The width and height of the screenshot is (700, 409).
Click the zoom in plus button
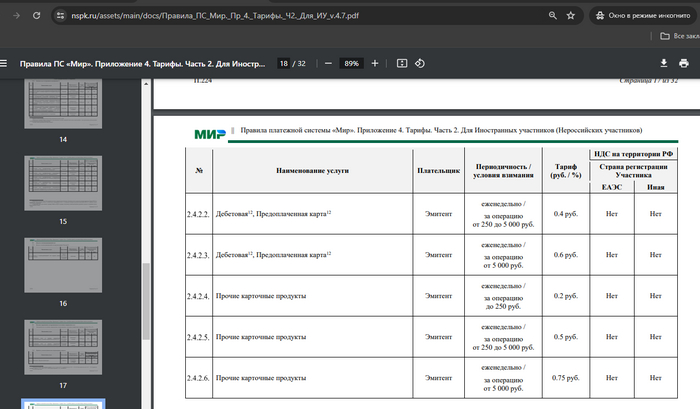point(375,63)
